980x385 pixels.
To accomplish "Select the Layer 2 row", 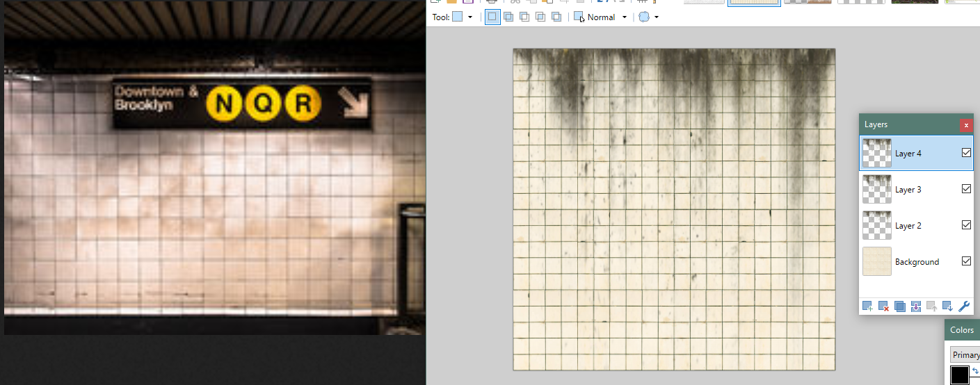I will [917, 225].
